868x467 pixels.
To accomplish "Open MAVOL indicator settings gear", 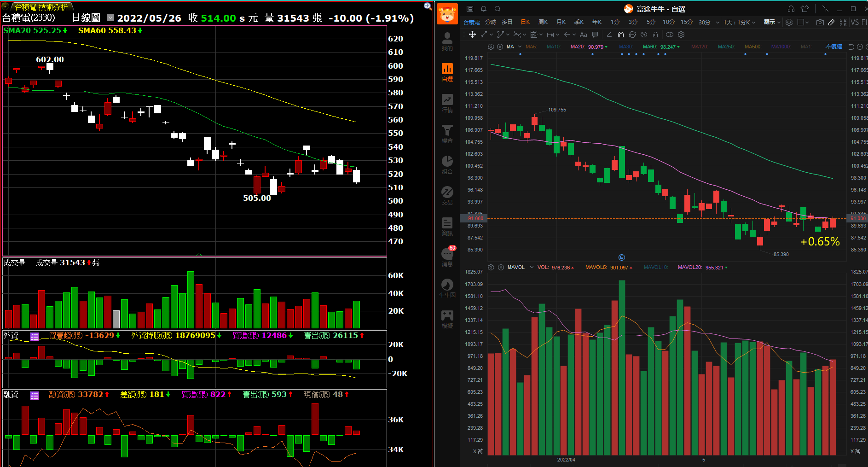I will (491, 267).
